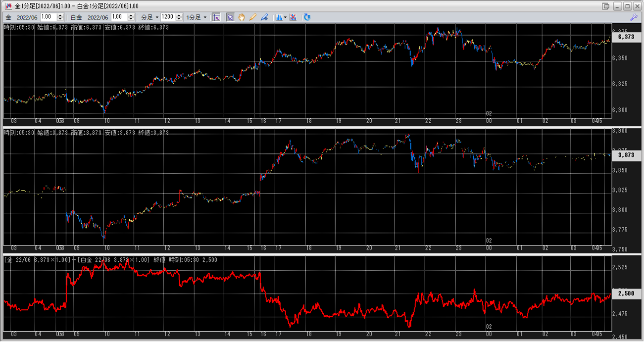This screenshot has height=342, width=644.
Task: Increase the gold ratio spinner value
Action: click(x=60, y=15)
